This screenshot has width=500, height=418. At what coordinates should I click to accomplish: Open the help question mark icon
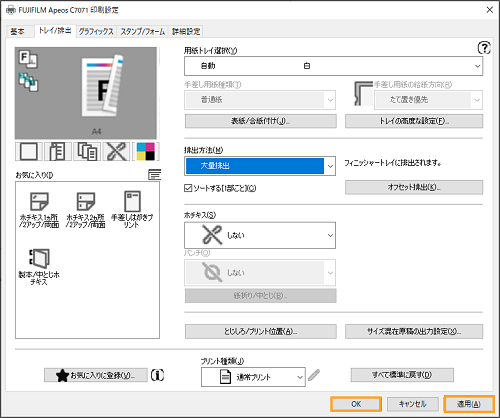point(484,48)
